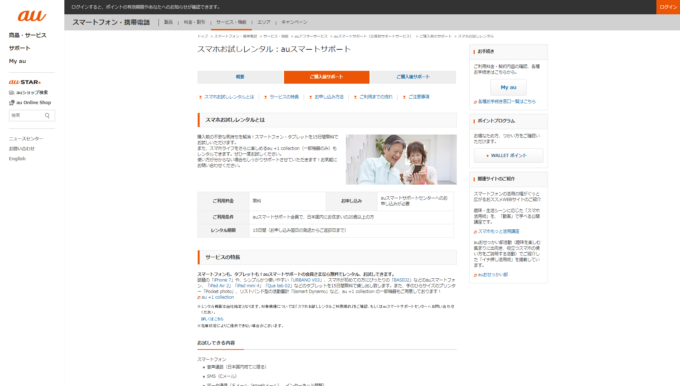
Task: Click the orange ログイン button
Action: coord(668,7)
